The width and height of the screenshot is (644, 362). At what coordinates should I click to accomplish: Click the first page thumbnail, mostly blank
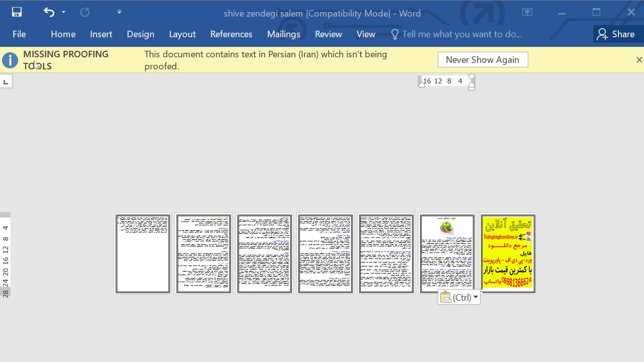[143, 254]
